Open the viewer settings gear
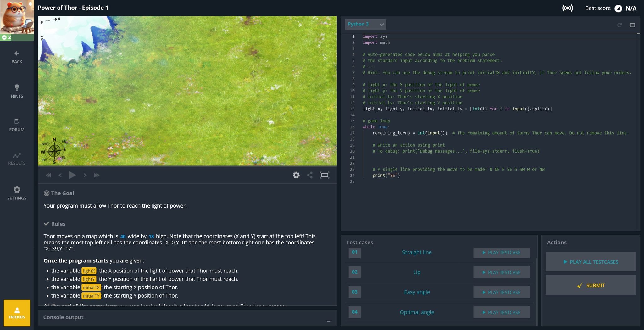 [x=296, y=175]
